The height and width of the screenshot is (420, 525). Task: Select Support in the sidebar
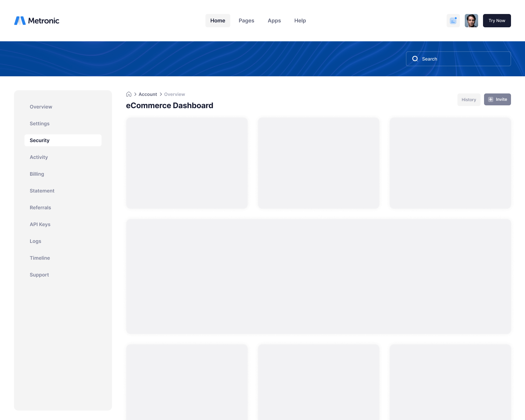point(39,275)
